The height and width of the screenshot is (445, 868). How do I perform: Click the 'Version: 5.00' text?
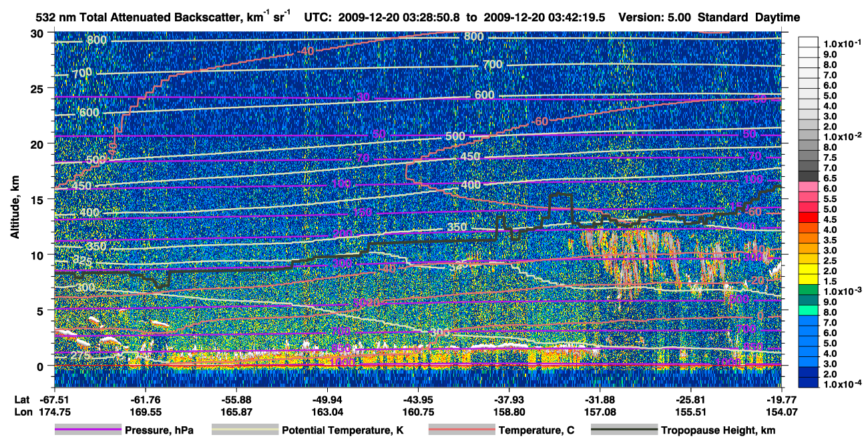click(x=656, y=18)
